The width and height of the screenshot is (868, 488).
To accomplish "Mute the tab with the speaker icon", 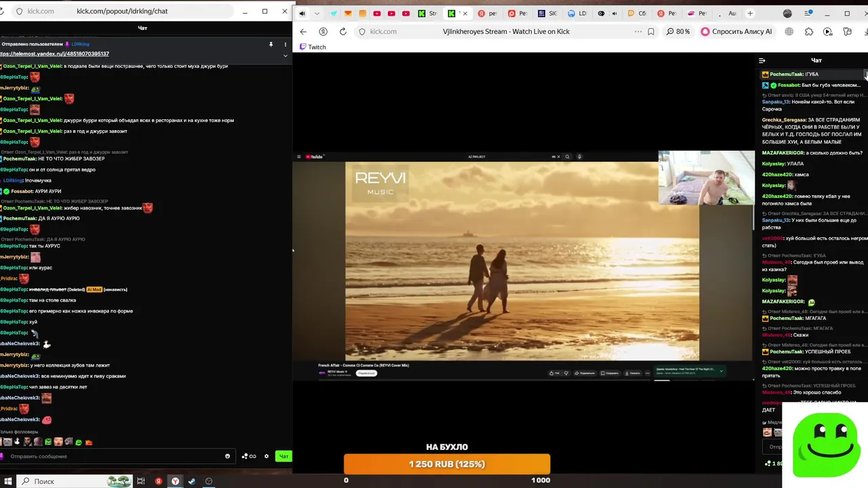I will [302, 13].
